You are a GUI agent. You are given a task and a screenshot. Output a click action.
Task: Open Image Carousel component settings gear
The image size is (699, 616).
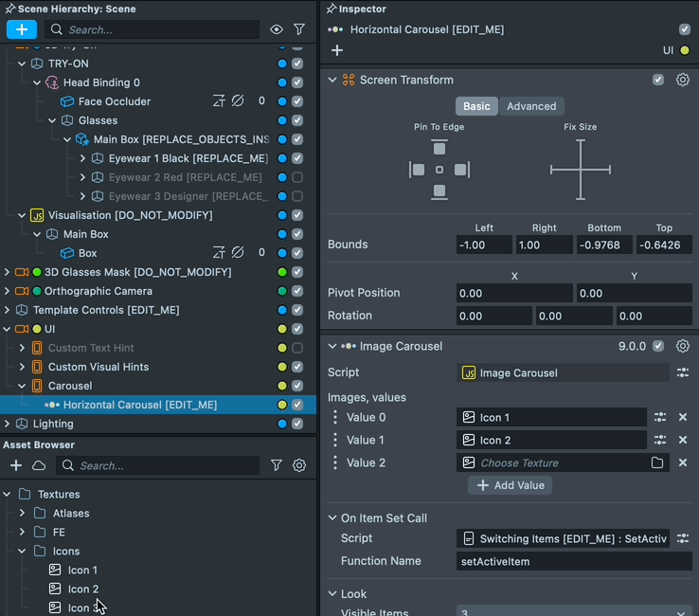coord(682,346)
